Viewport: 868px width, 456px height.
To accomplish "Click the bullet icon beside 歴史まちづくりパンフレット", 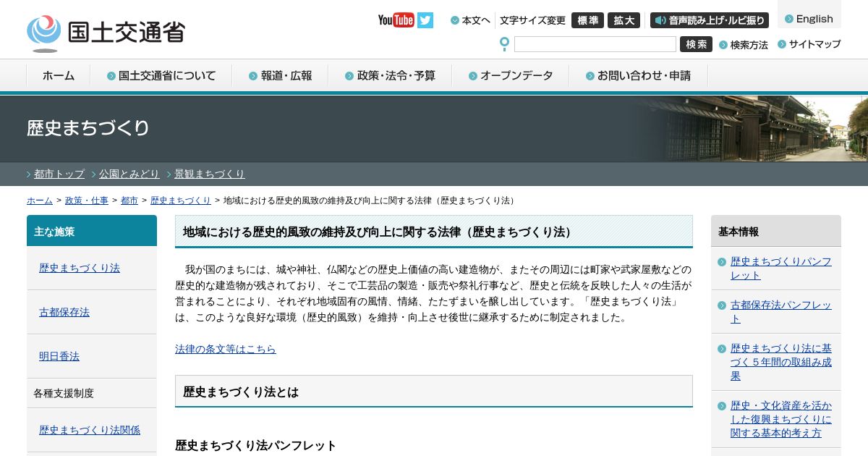I will pyautogui.click(x=722, y=262).
